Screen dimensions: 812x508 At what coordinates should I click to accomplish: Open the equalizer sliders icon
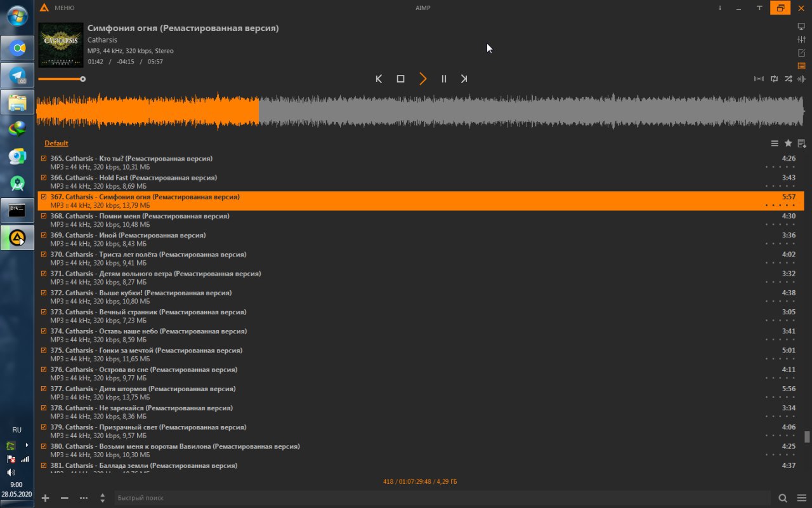[801, 39]
